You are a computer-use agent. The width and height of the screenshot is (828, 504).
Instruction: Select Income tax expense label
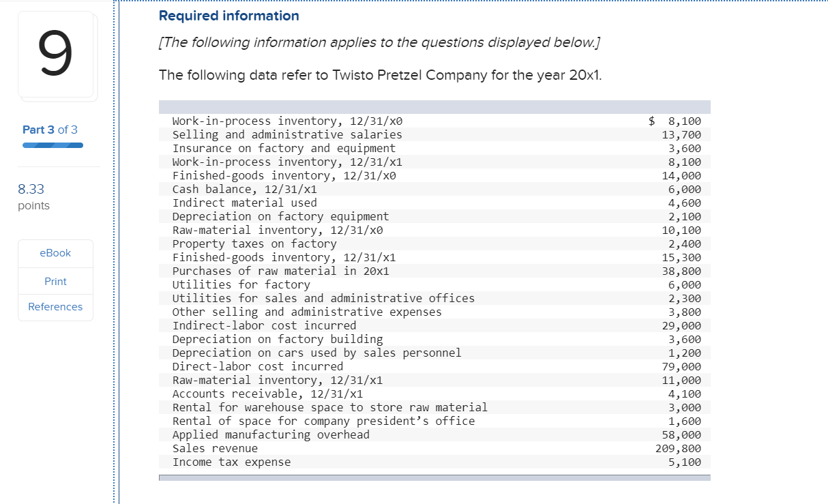pyautogui.click(x=231, y=462)
